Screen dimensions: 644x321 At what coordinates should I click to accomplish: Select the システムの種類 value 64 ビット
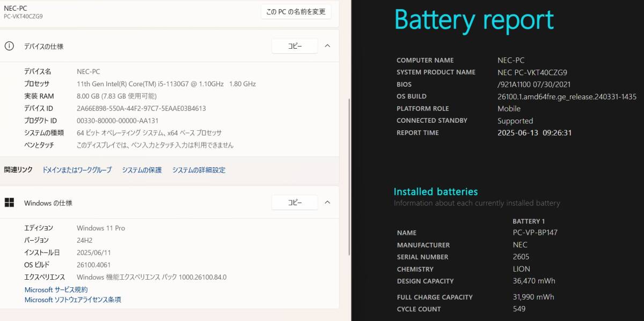pos(149,133)
